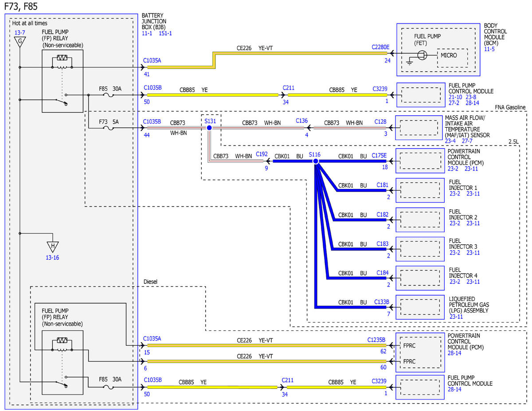Click the FET transistor symbol in BCM
The height and width of the screenshot is (411, 532).
pos(422,55)
